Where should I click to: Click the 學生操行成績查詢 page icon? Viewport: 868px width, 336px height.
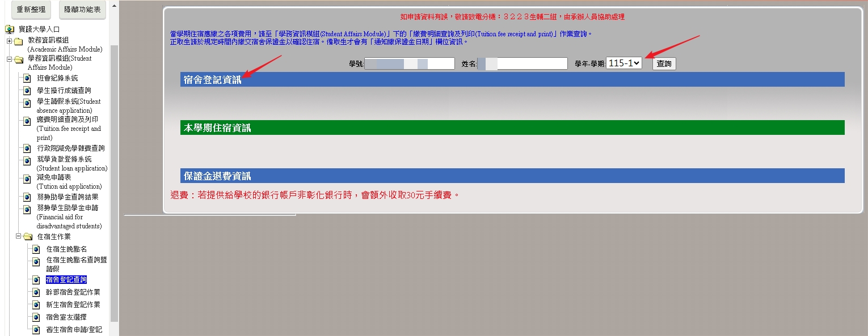[x=27, y=91]
